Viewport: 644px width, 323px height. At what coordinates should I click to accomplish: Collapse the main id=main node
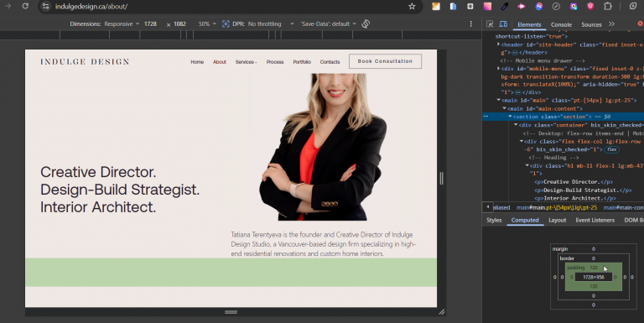499,101
